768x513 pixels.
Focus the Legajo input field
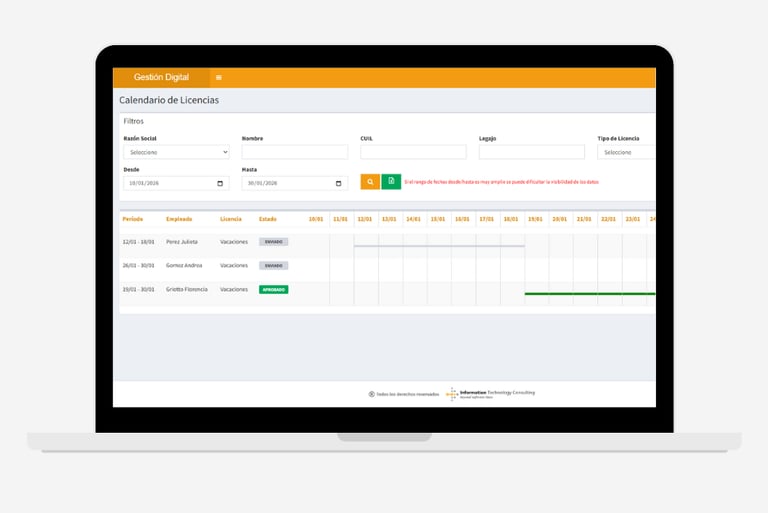(x=532, y=152)
